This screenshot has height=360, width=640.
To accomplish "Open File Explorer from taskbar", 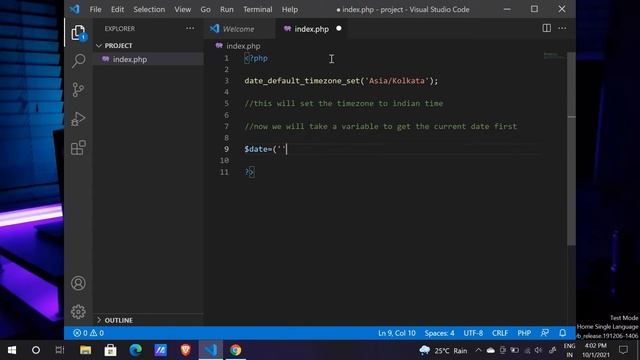I will (85, 350).
